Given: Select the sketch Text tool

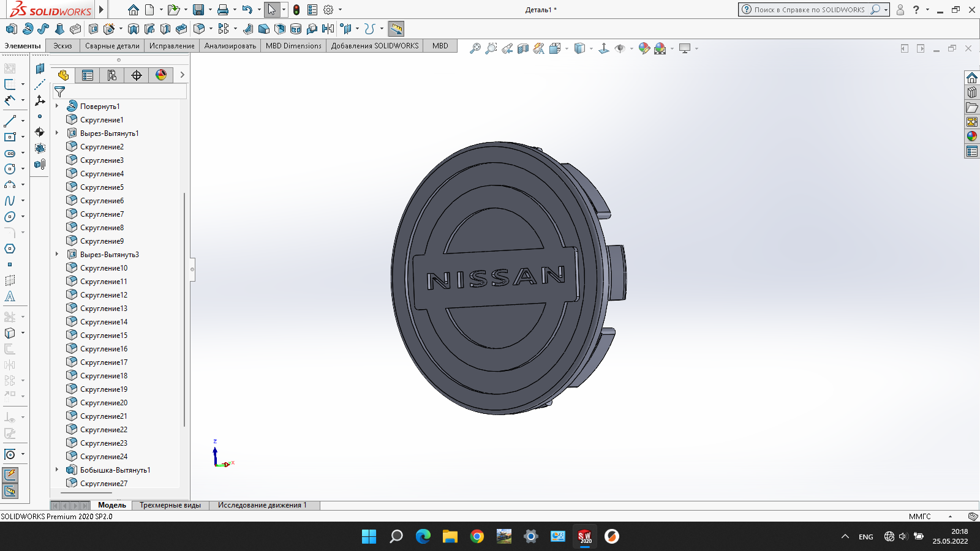Looking at the screenshot, I should coord(10,296).
